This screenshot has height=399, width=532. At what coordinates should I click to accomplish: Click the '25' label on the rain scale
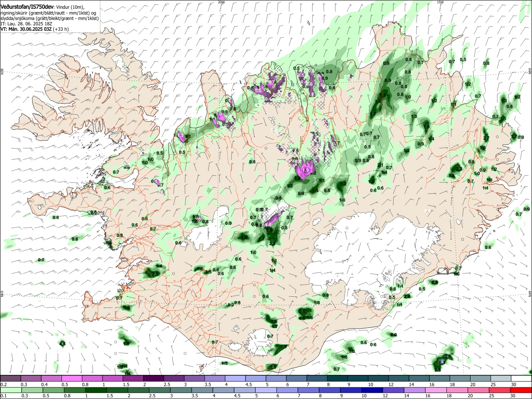click(x=492, y=396)
